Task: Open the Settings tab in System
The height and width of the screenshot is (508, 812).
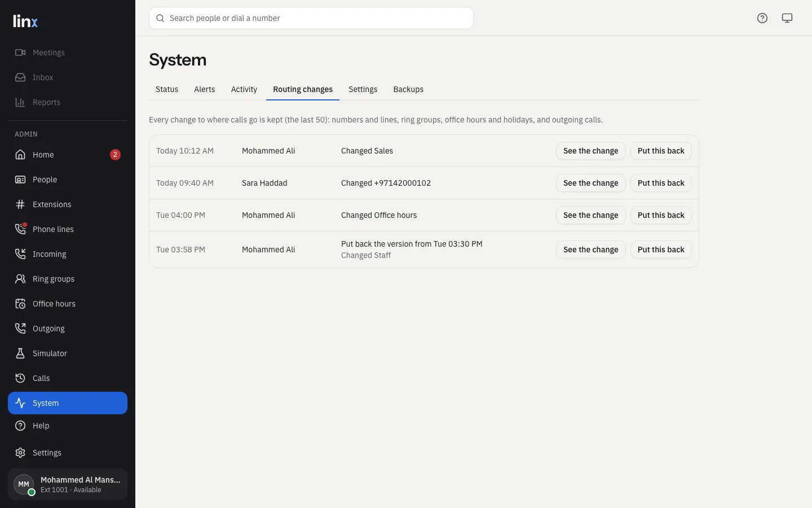Action: (x=363, y=89)
